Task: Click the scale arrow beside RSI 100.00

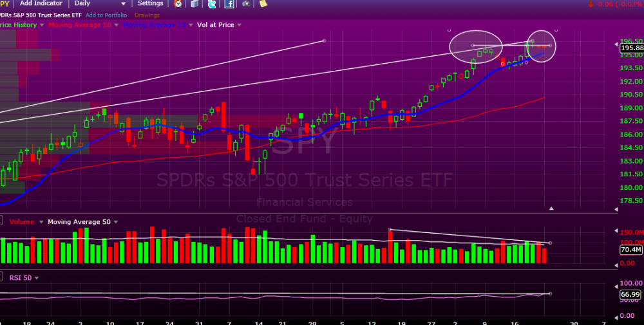Action: 616,286
